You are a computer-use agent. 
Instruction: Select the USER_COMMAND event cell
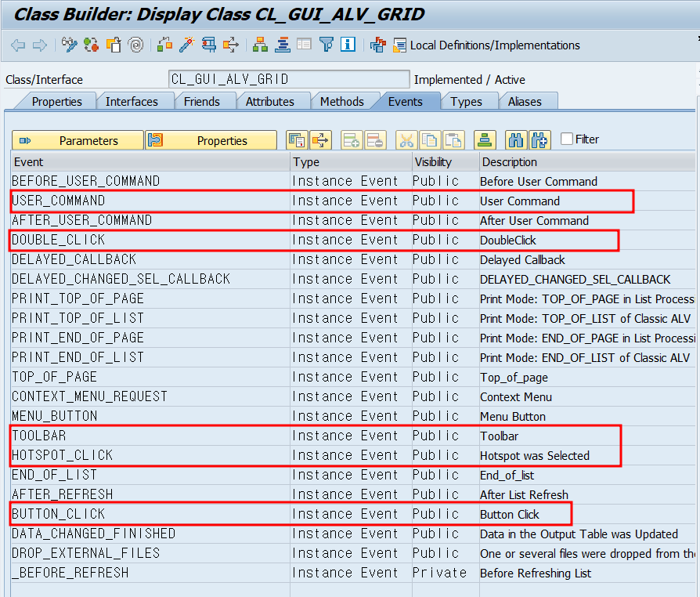150,201
